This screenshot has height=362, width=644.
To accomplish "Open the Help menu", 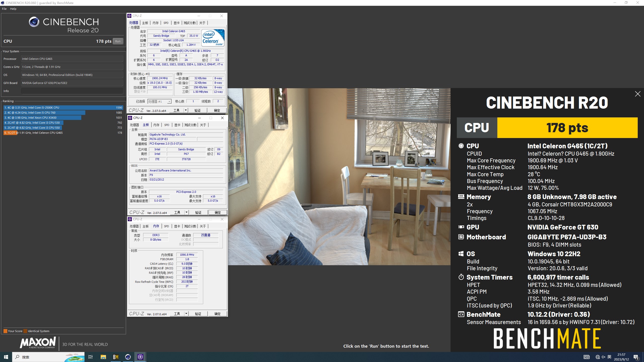I will (x=13, y=9).
